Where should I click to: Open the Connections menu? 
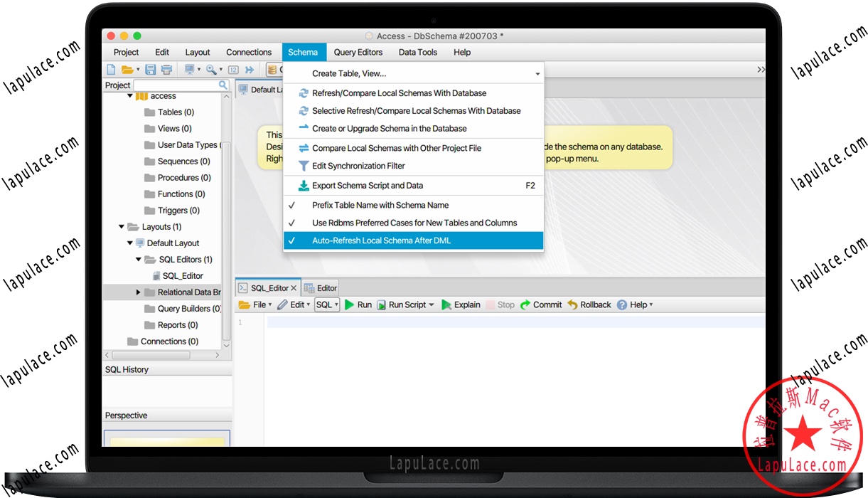249,52
